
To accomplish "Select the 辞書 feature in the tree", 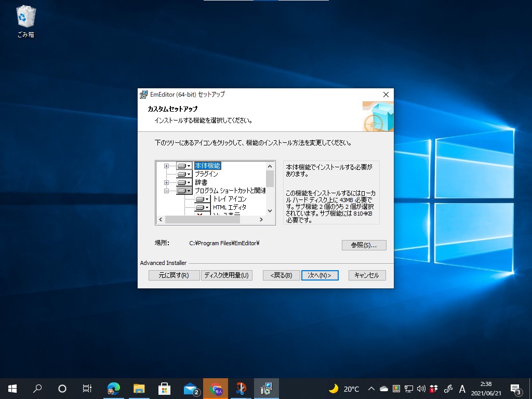I will [202, 182].
